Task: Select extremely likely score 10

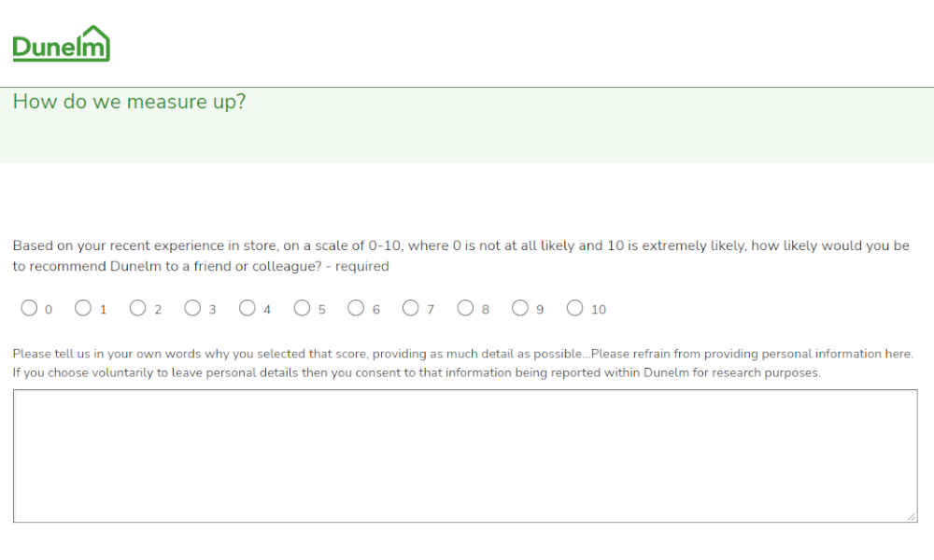Action: coord(574,308)
